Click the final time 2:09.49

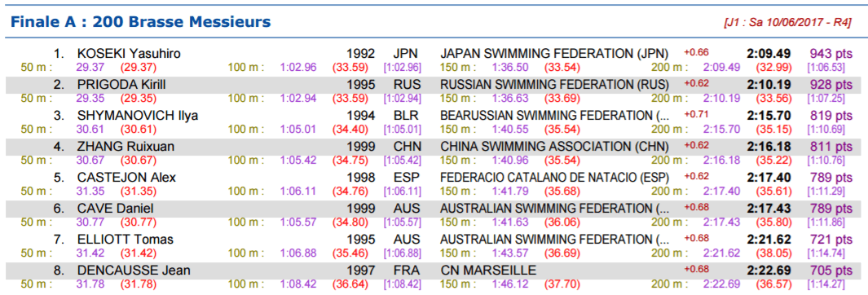(x=769, y=54)
